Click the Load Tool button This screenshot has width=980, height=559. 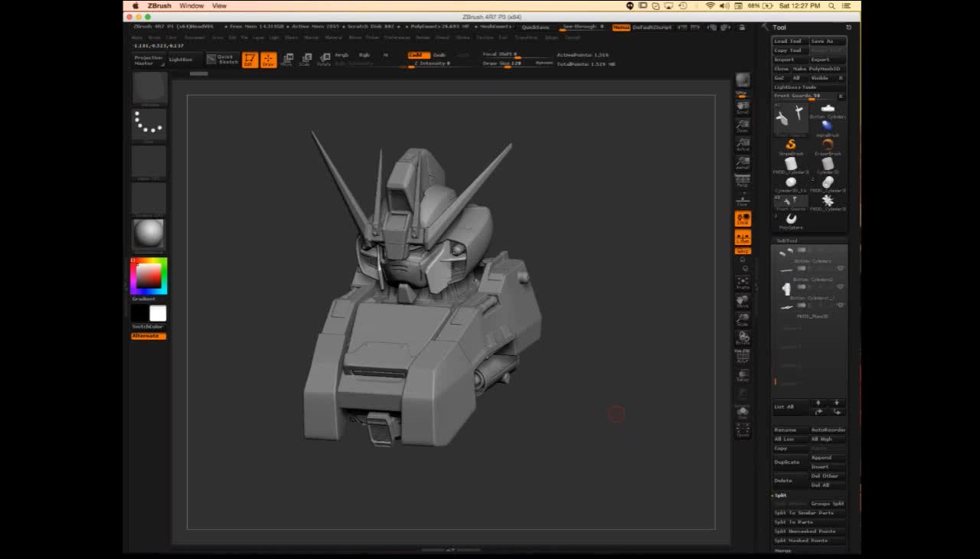(x=790, y=41)
